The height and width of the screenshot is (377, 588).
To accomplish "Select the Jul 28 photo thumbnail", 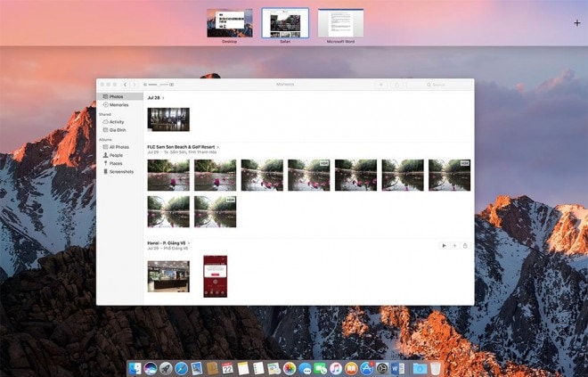I will 168,119.
